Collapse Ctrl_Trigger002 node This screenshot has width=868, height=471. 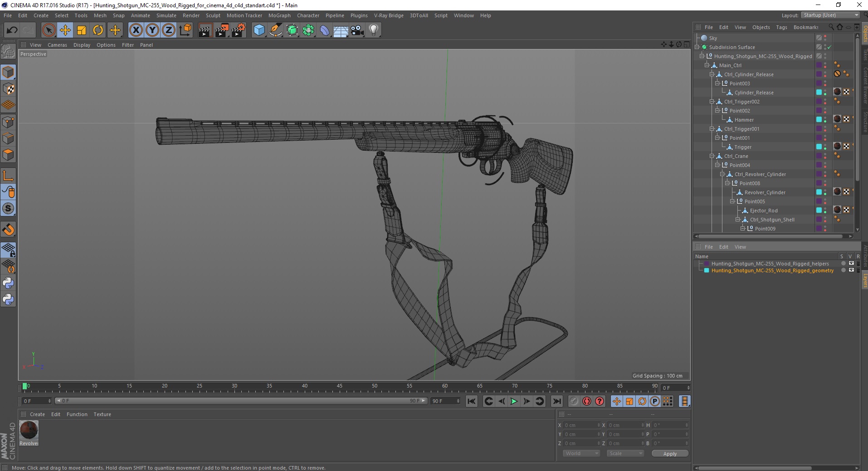click(x=712, y=102)
